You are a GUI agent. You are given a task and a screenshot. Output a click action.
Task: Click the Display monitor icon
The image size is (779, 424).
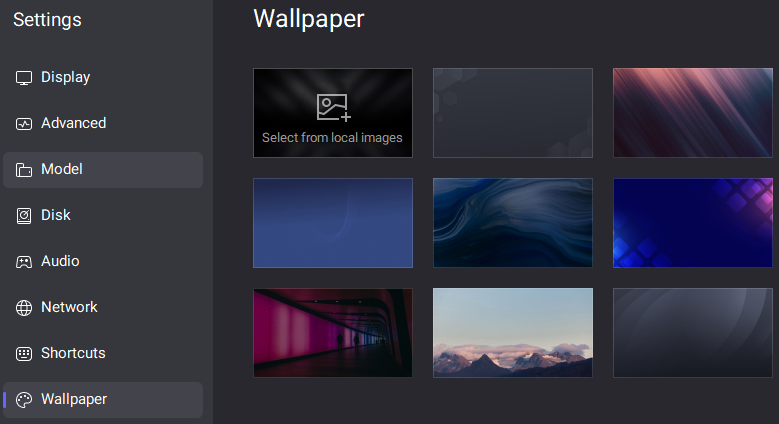[24, 78]
